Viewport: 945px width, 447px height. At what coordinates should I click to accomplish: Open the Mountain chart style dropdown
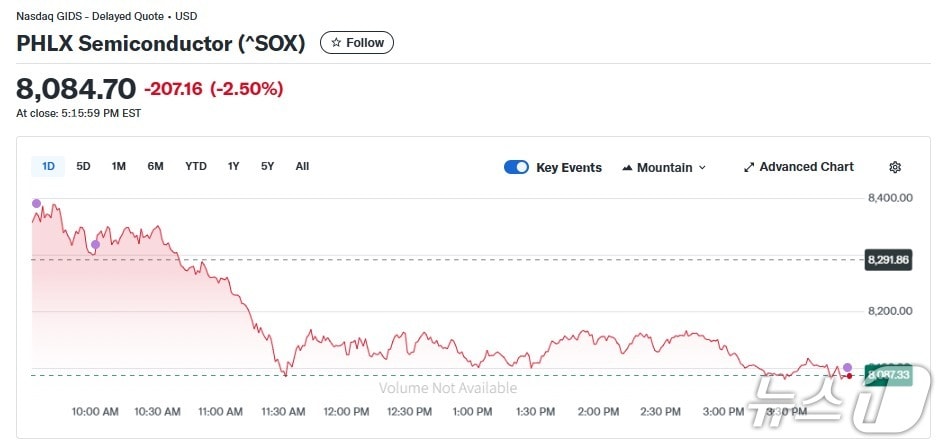665,167
